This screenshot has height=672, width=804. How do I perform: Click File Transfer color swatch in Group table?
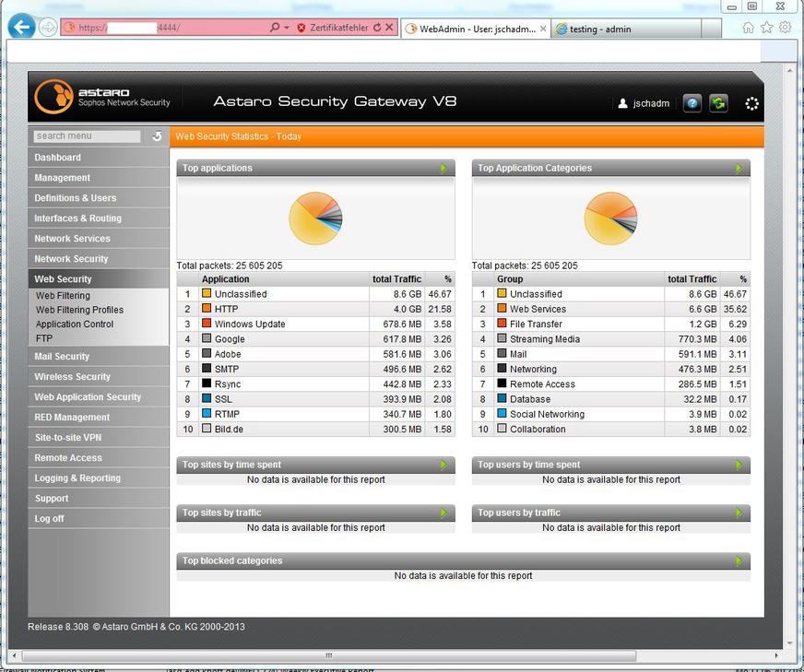(x=502, y=324)
